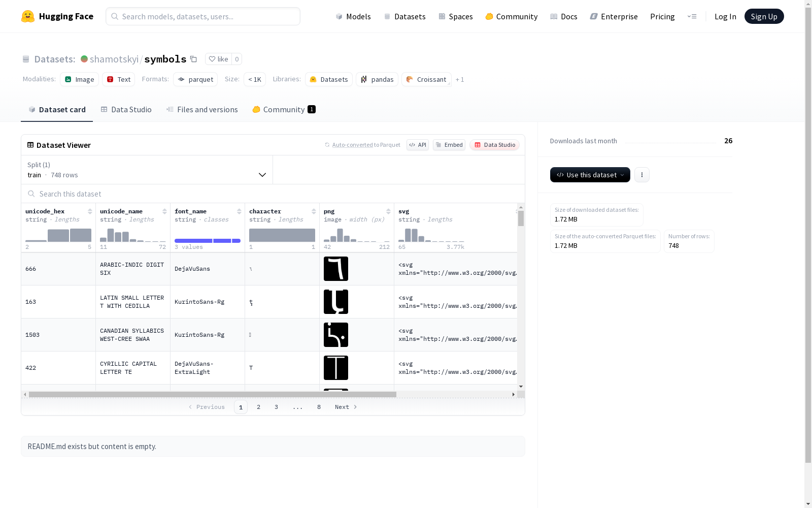Open Enterprise in the top navigation
Screen dimensions: 812x508
point(614,16)
